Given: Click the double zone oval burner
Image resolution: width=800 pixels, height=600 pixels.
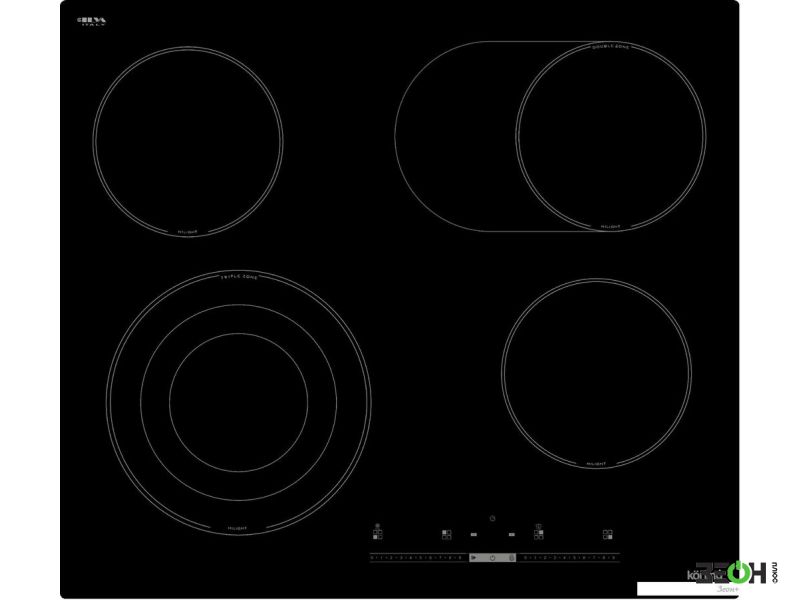Looking at the screenshot, I should (550, 136).
